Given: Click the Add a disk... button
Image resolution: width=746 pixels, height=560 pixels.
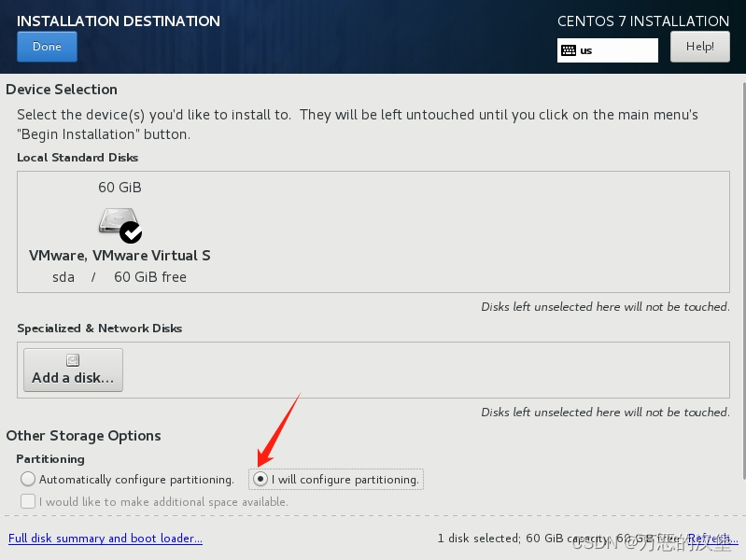Looking at the screenshot, I should [x=73, y=371].
